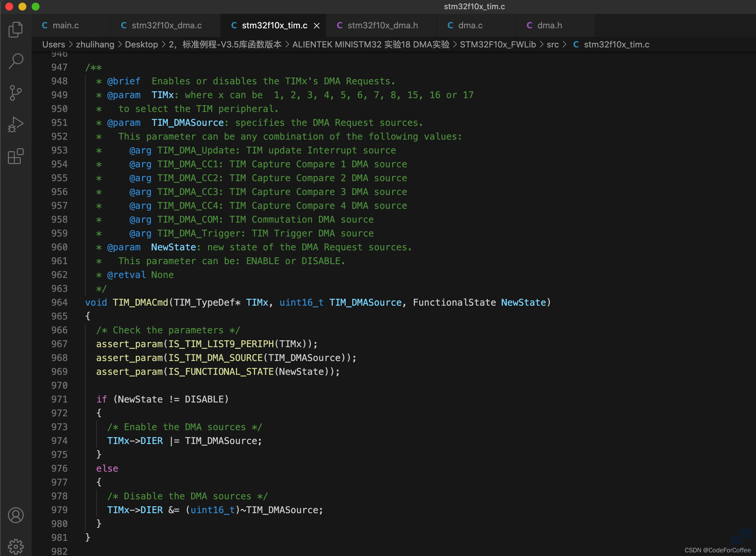Expand the Desktop breadcrumb segment
Viewport: 756px width, 556px height.
point(141,44)
